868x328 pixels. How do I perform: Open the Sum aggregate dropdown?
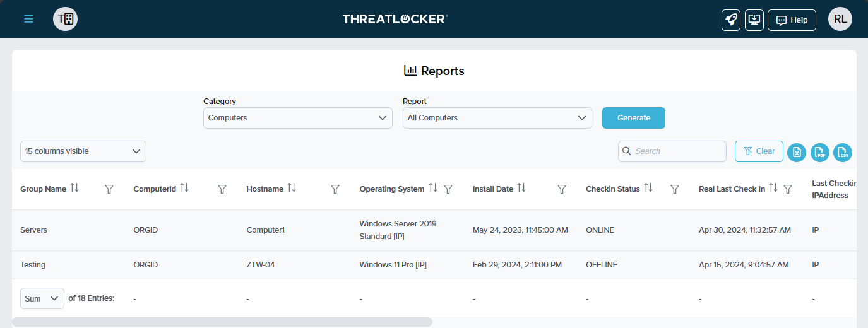(x=42, y=298)
